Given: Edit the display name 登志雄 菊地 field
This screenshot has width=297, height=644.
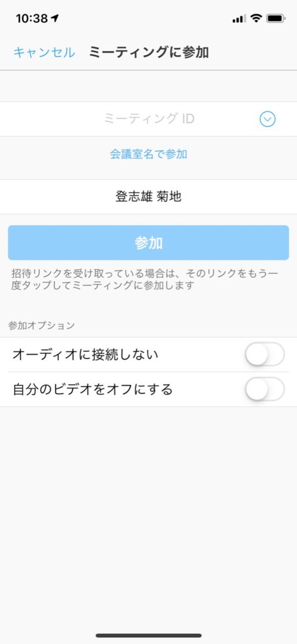Looking at the screenshot, I should click(148, 197).
